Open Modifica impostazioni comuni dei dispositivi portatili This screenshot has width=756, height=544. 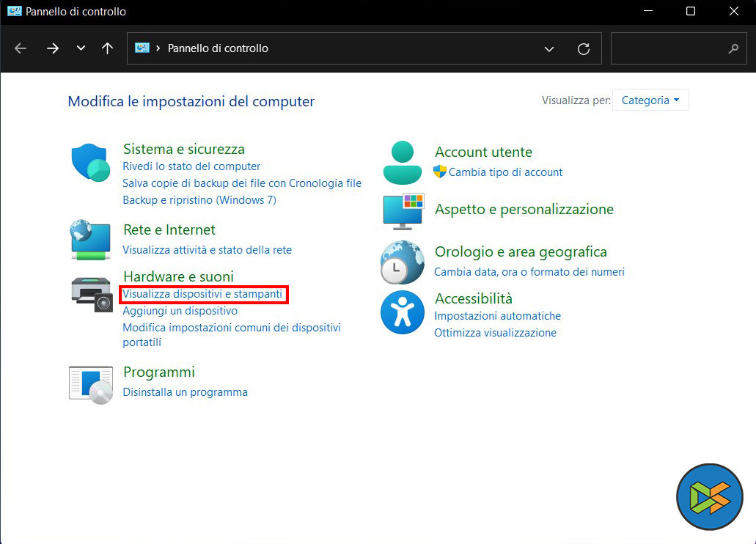tap(232, 335)
